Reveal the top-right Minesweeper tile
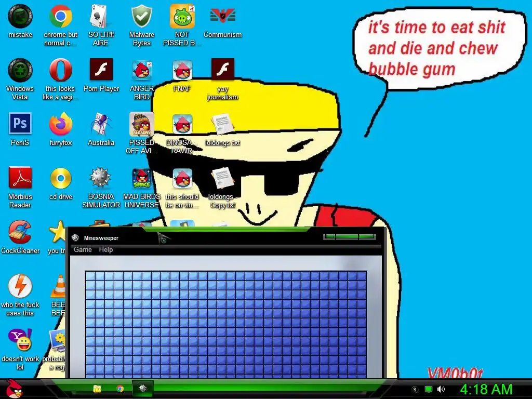 click(x=362, y=276)
